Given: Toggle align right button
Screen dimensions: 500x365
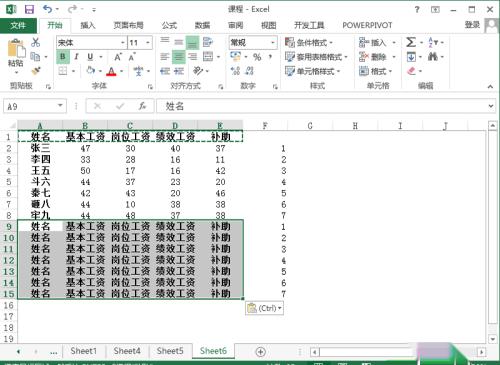Looking at the screenshot, I should (x=192, y=57).
